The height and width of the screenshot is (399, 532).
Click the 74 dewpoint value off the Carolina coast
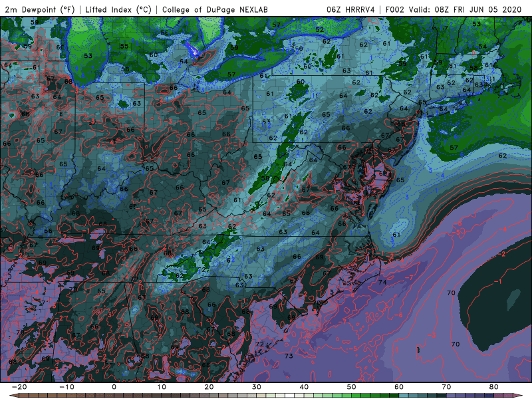pyautogui.click(x=382, y=282)
